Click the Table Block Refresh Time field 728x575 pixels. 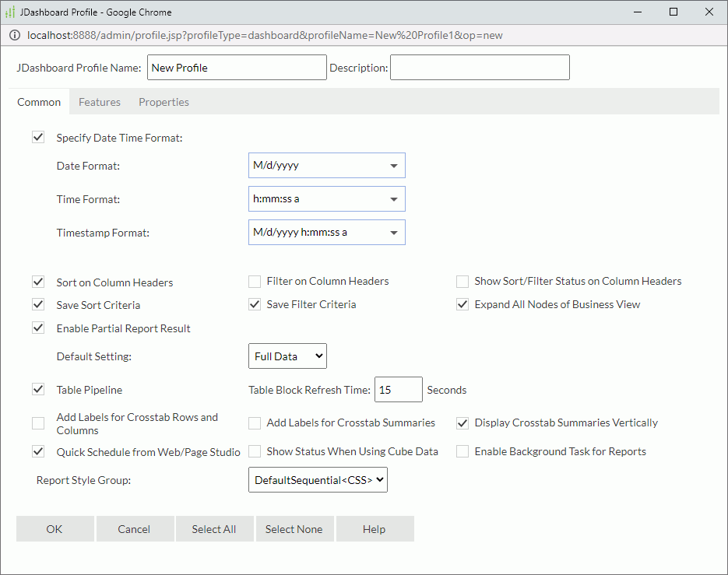398,389
